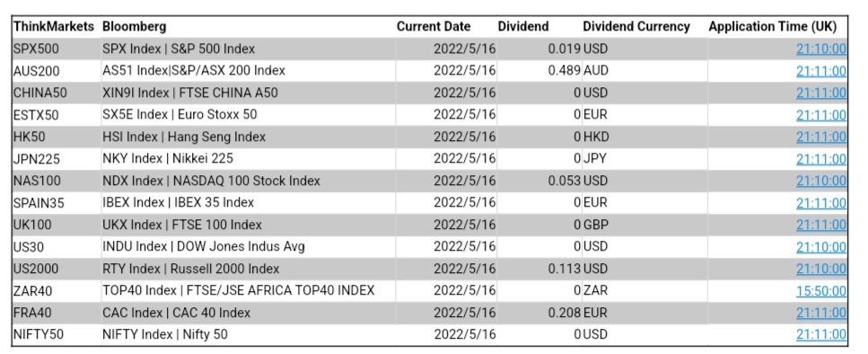Click the HK50 row application time link

pos(821,137)
